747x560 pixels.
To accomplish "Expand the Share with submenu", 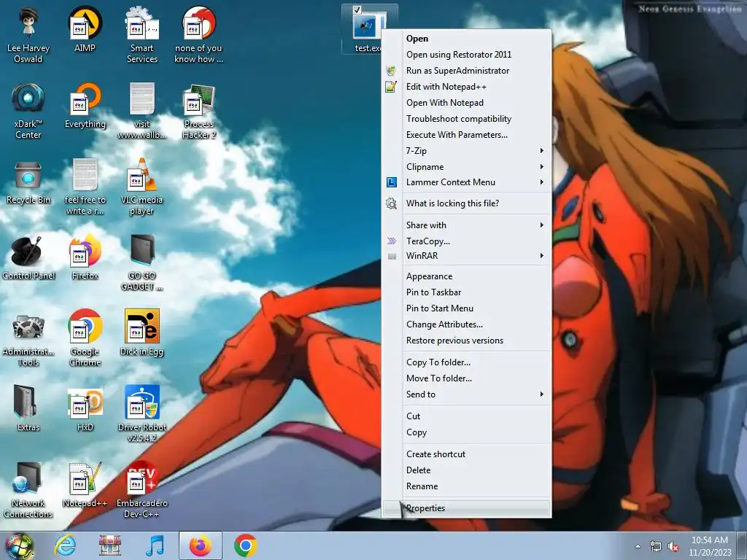I will [x=467, y=225].
